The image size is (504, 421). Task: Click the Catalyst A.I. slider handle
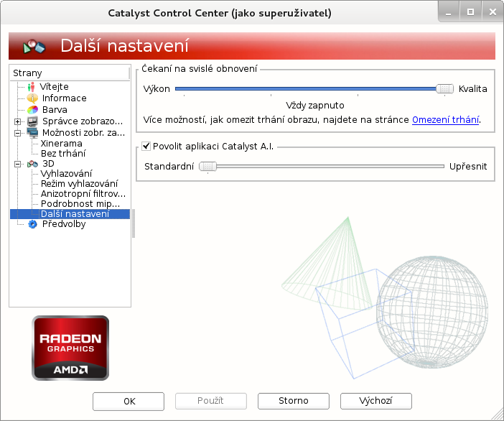pos(207,166)
